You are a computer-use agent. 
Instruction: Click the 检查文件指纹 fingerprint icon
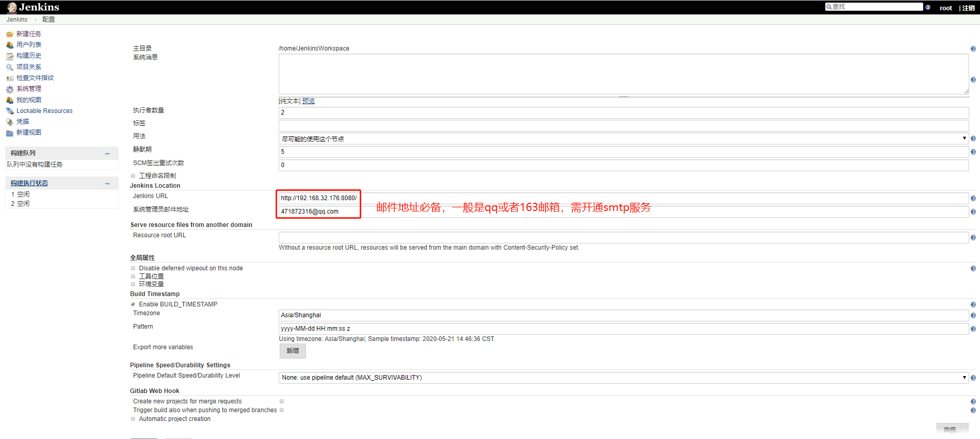[x=10, y=78]
